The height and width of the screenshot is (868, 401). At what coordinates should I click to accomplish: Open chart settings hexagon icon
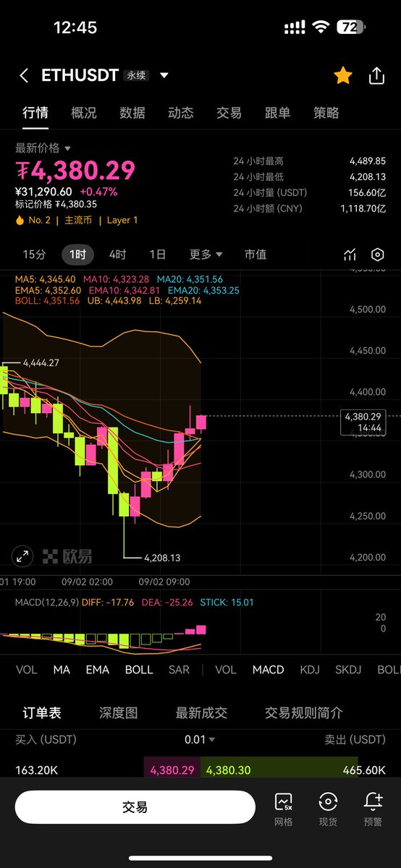point(377,255)
